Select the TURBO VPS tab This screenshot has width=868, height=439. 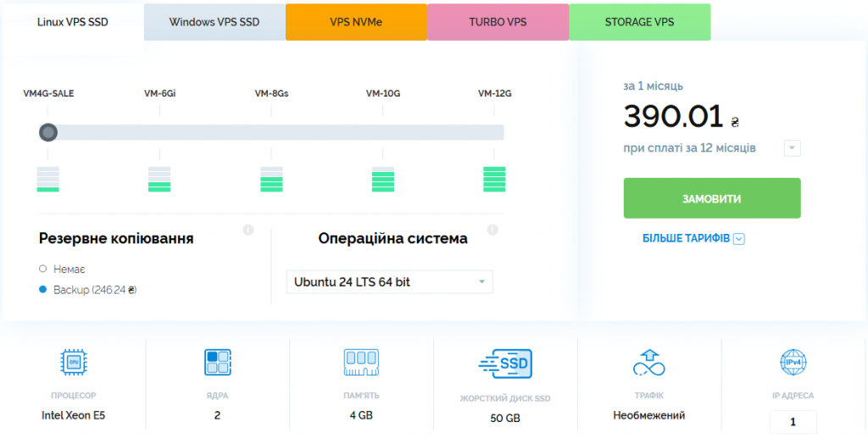tap(498, 22)
